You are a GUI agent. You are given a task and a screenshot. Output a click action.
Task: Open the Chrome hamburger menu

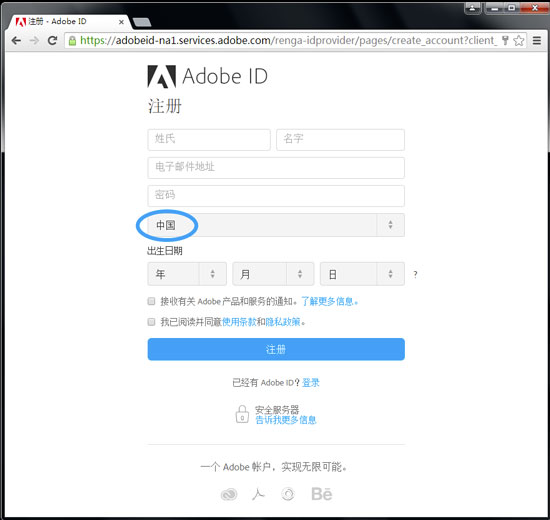tap(537, 41)
